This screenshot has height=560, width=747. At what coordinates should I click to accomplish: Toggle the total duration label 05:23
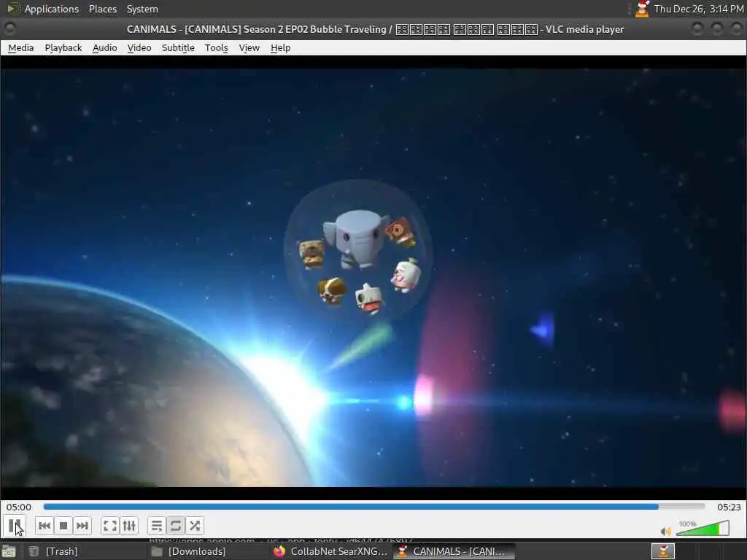click(729, 507)
